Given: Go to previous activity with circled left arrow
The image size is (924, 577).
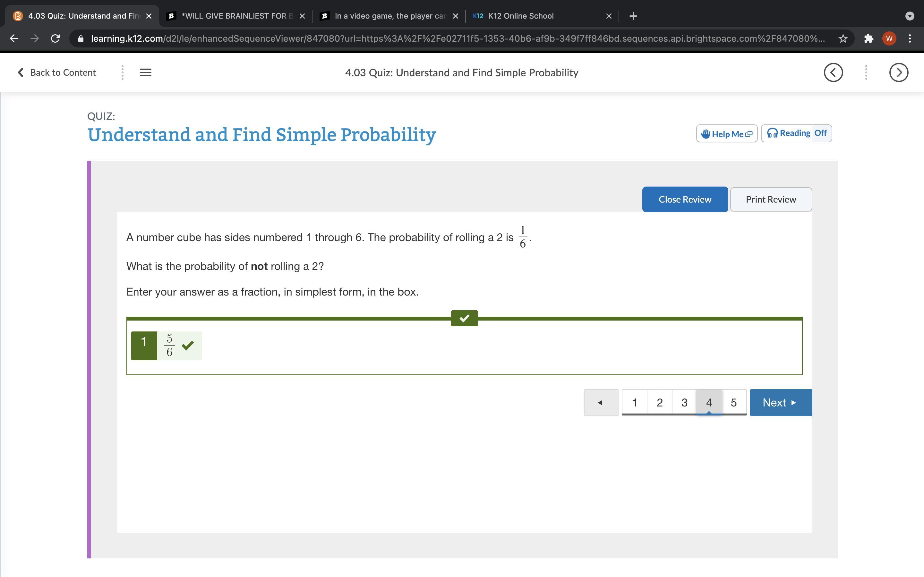Looking at the screenshot, I should pyautogui.click(x=833, y=72).
